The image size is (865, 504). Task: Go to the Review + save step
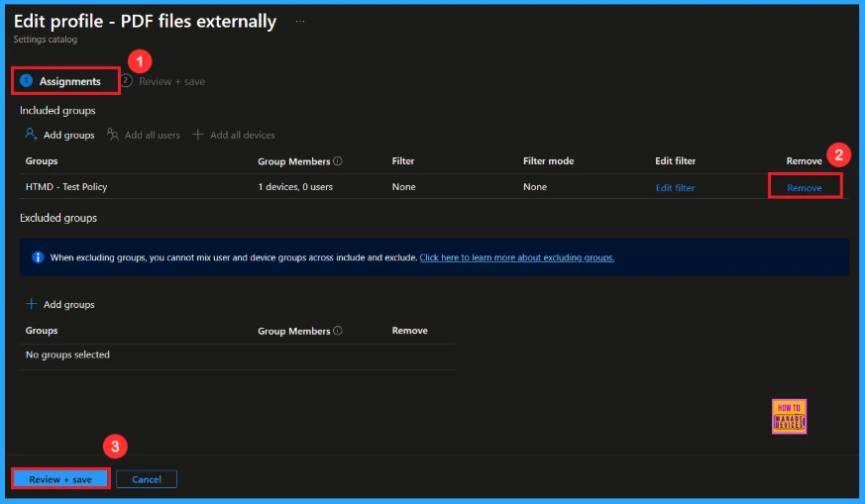pyautogui.click(x=163, y=81)
